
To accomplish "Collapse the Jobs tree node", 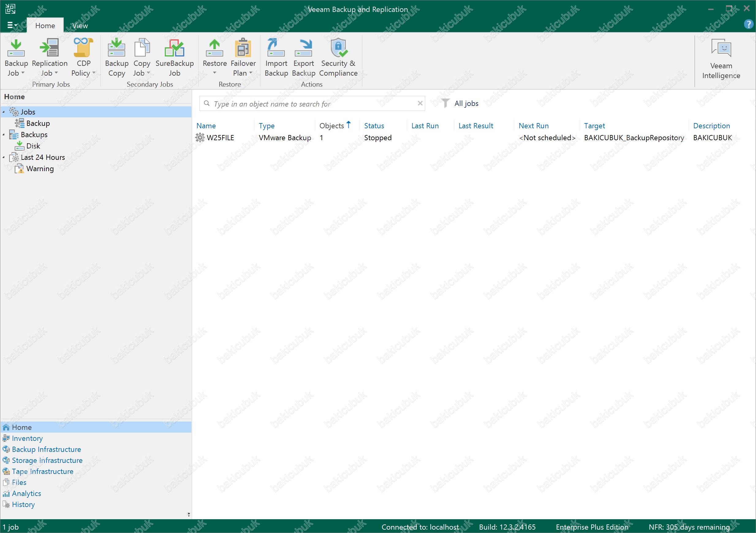I will [4, 112].
